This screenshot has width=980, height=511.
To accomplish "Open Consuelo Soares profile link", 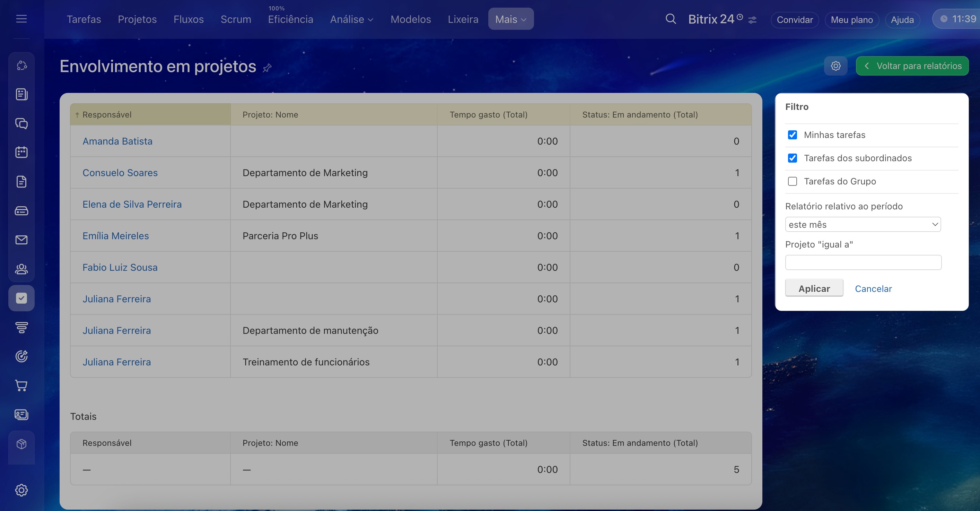I will point(120,173).
